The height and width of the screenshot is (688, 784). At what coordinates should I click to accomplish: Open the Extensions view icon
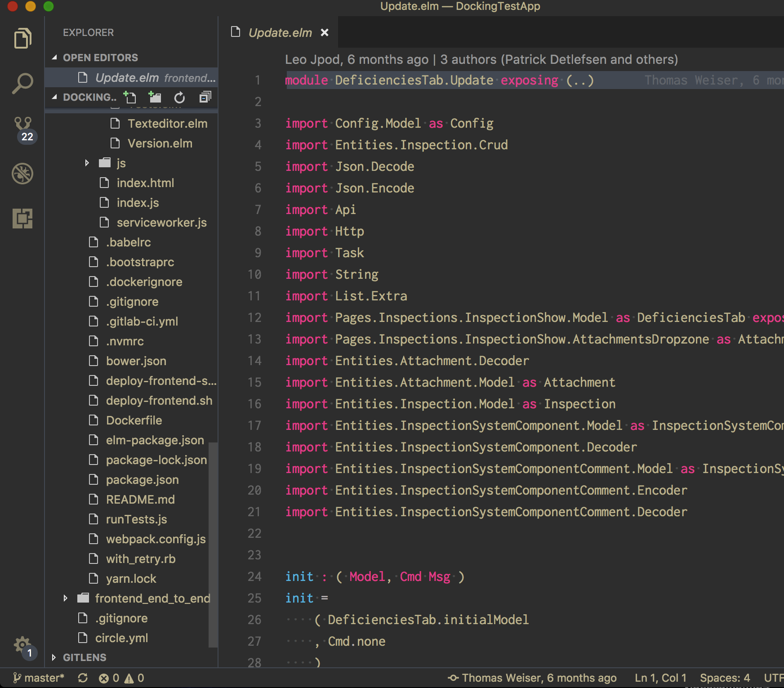[22, 219]
